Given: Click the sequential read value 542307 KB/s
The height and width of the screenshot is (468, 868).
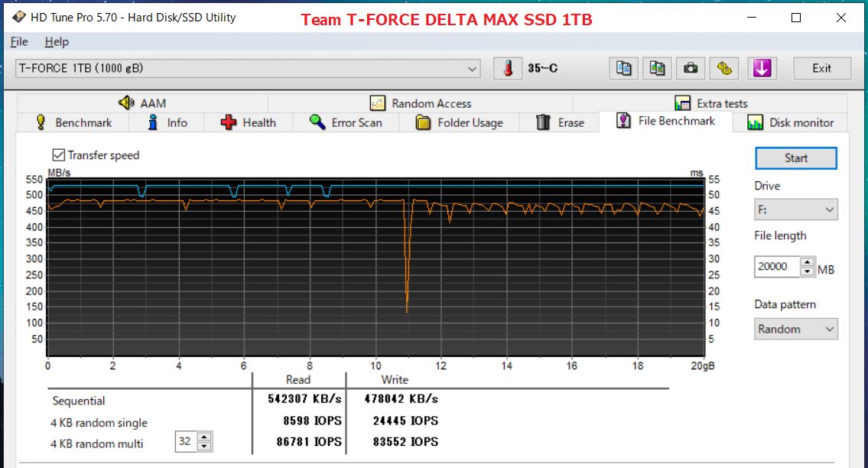Looking at the screenshot, I should point(304,398).
